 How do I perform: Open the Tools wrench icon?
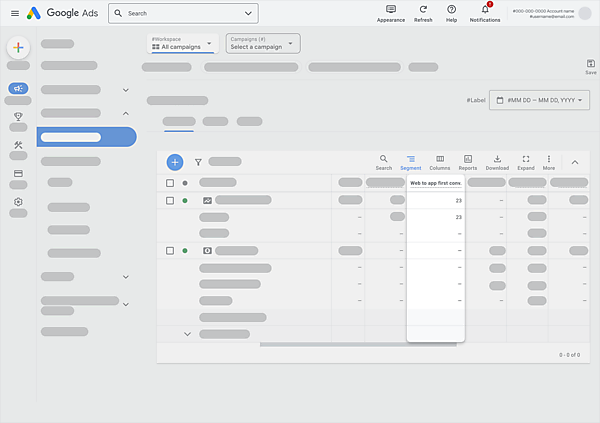tap(18, 145)
